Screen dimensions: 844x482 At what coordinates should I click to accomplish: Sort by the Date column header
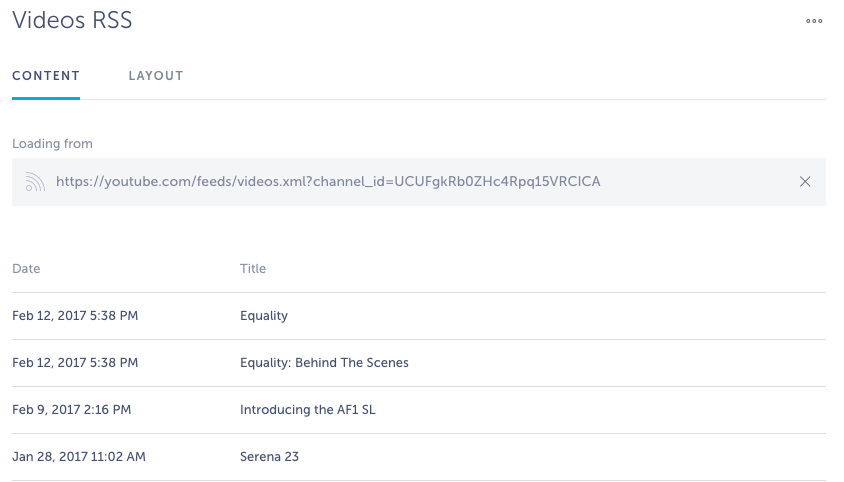[x=26, y=268]
